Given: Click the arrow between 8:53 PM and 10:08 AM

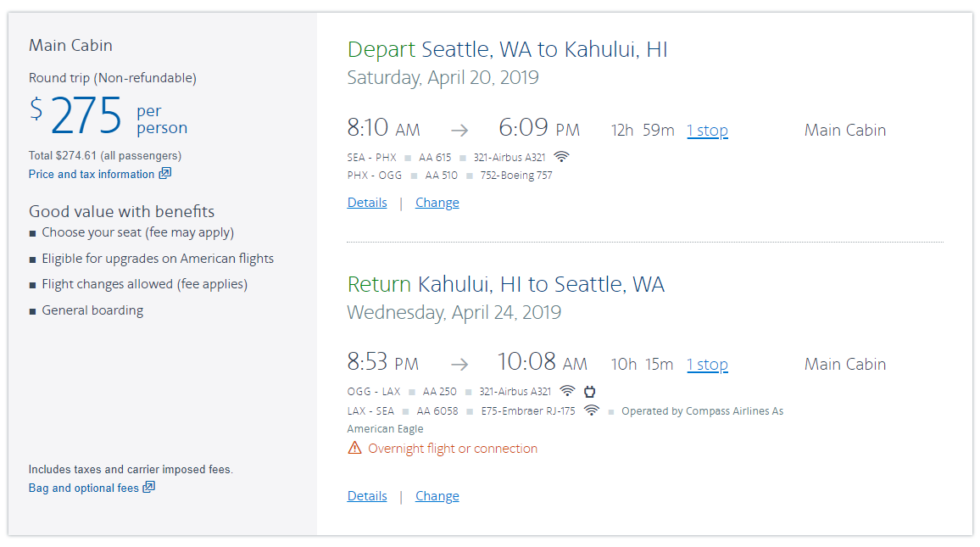Looking at the screenshot, I should 459,365.
